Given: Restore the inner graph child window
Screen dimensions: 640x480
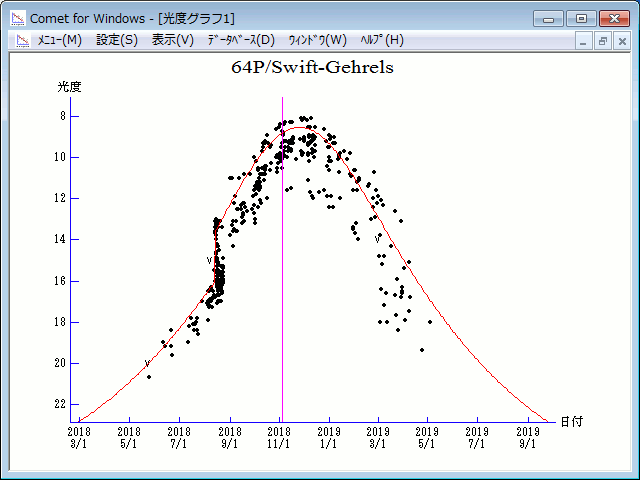Looking at the screenshot, I should coord(602,41).
